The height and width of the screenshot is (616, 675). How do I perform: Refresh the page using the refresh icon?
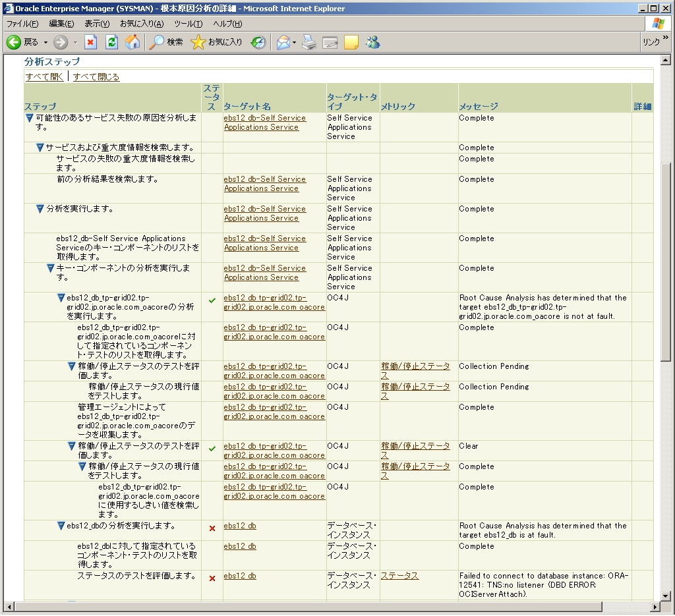click(111, 42)
